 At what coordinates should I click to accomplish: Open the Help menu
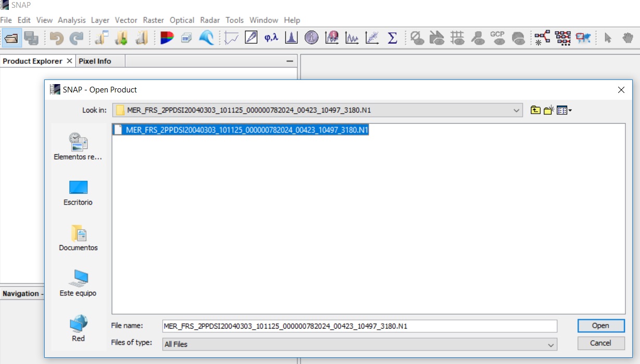point(292,20)
